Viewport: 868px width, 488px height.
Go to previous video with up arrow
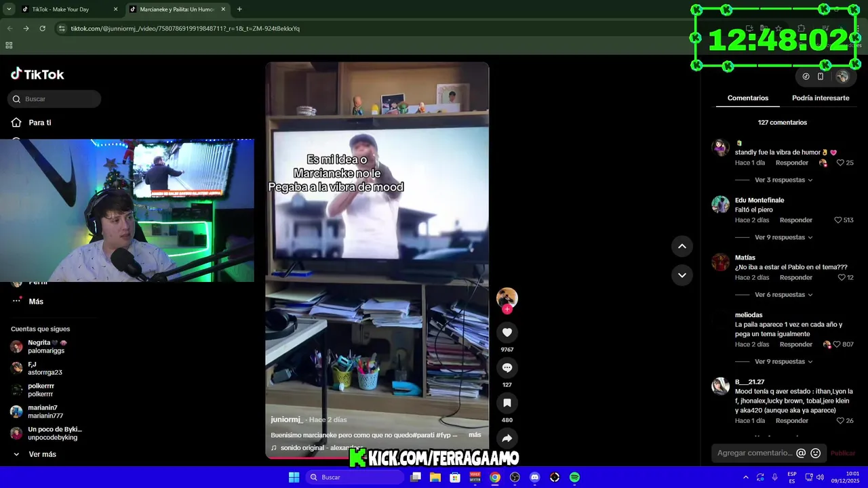tap(682, 246)
